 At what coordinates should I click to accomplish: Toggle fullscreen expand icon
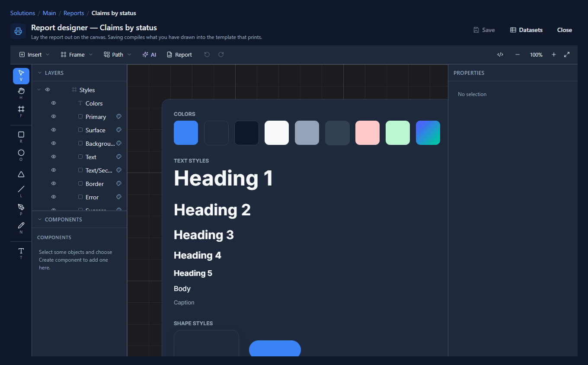(567, 54)
